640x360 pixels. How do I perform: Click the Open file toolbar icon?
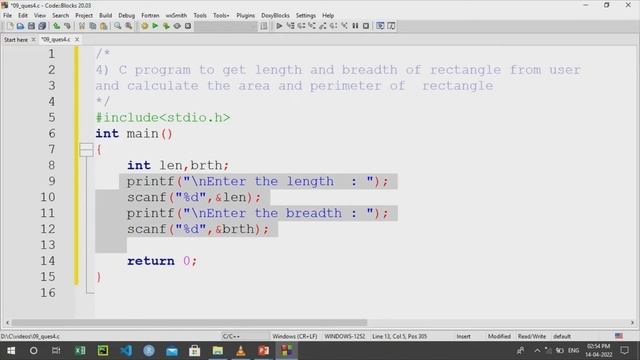(20, 26)
